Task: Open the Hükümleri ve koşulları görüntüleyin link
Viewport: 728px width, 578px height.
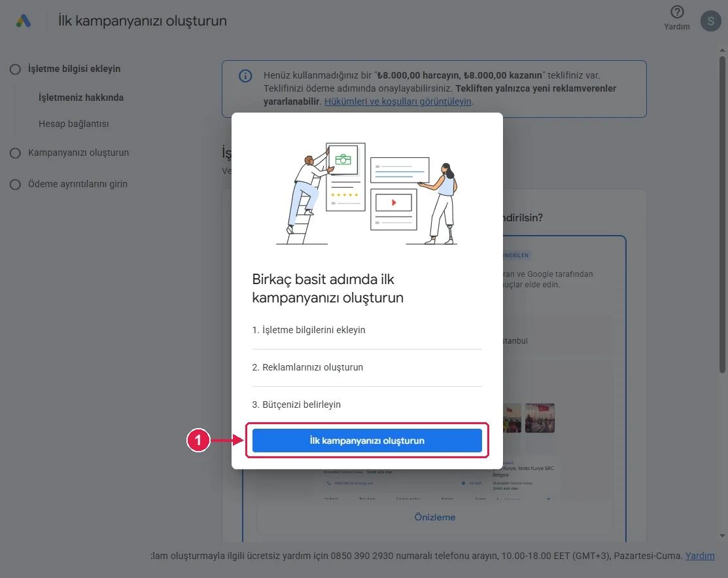Action: 398,101
